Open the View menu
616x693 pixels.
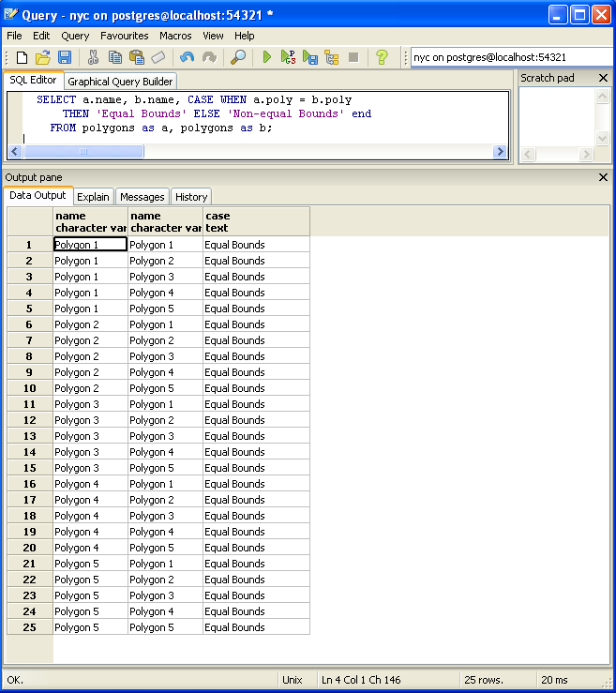click(213, 36)
